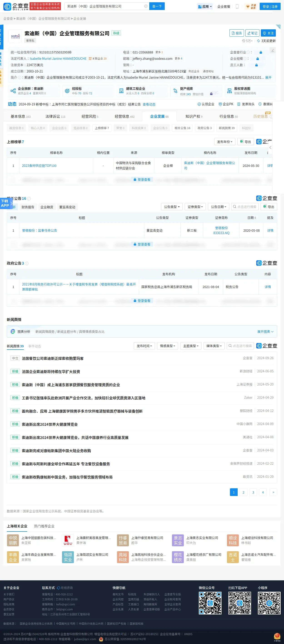Click the 下载APP floating badge

point(6,203)
